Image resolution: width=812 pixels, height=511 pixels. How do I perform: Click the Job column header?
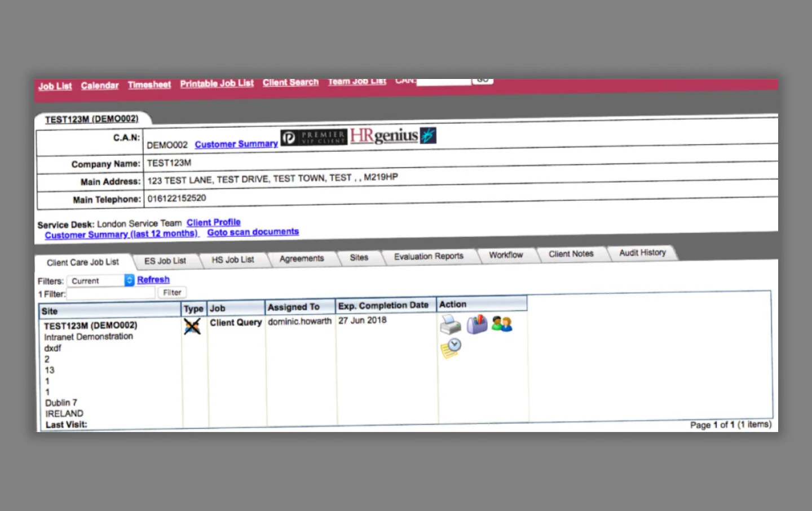[x=236, y=308]
